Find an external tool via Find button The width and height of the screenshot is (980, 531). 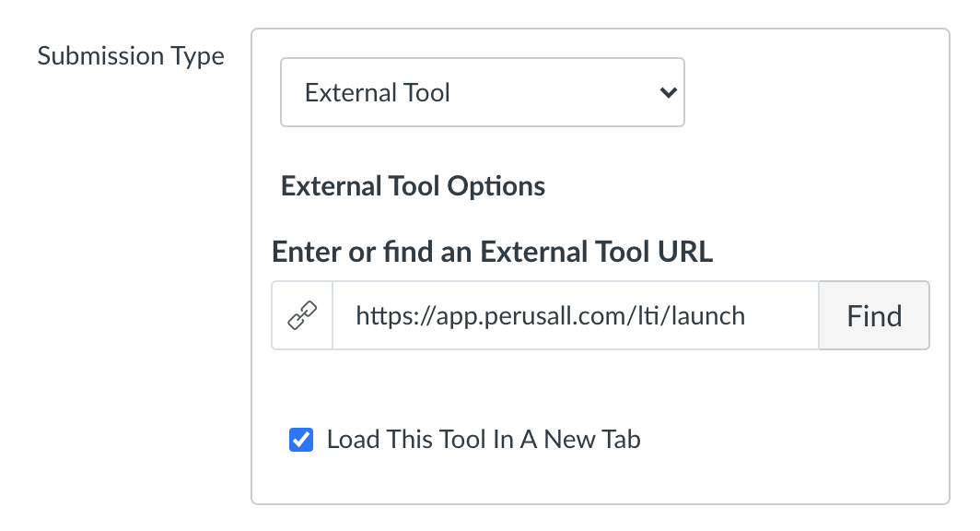[874, 315]
